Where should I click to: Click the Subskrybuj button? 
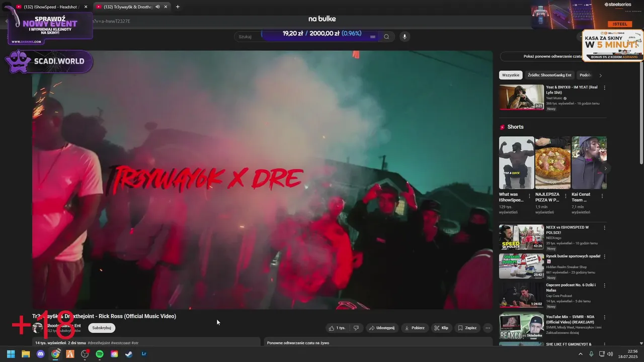pyautogui.click(x=102, y=328)
